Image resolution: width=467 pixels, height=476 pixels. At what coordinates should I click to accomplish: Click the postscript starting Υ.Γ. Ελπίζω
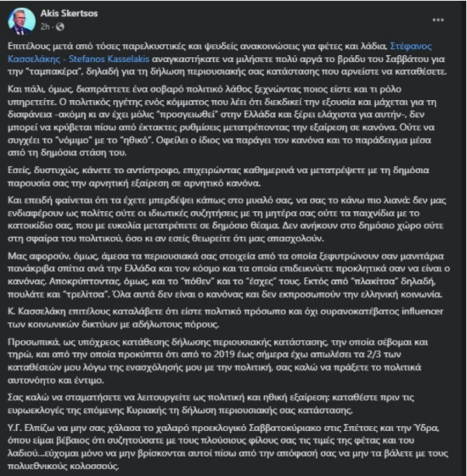tap(228, 446)
